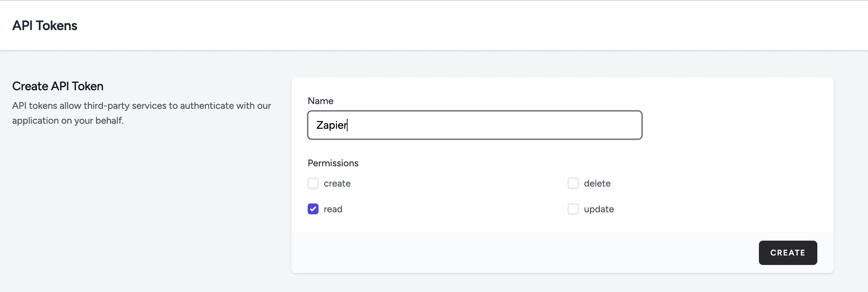
Task: Click the Name input field
Action: (x=474, y=125)
